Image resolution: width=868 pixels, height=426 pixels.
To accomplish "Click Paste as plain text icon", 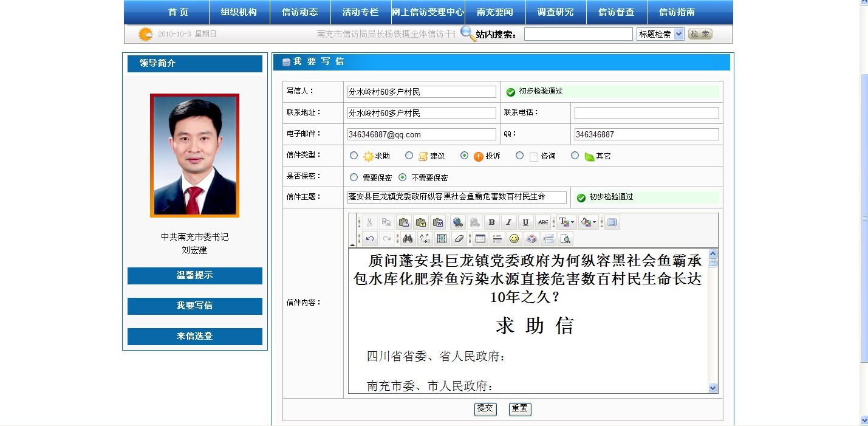I will [x=420, y=222].
